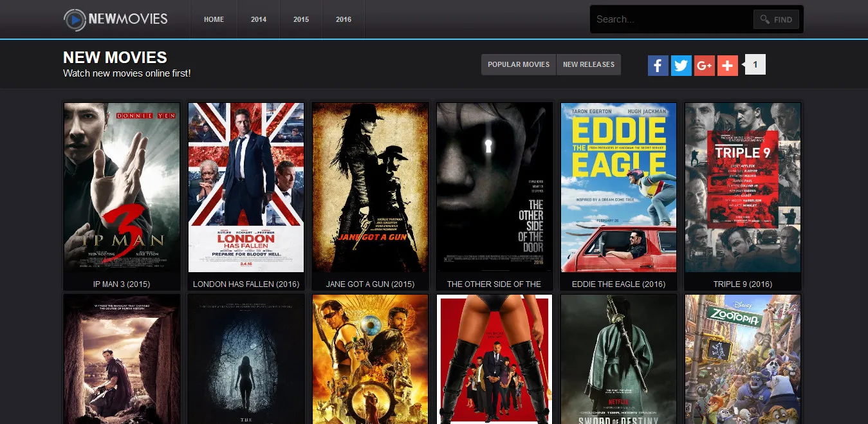Viewport: 868px width, 424px height.
Task: Click the FIND search button
Action: 776,19
